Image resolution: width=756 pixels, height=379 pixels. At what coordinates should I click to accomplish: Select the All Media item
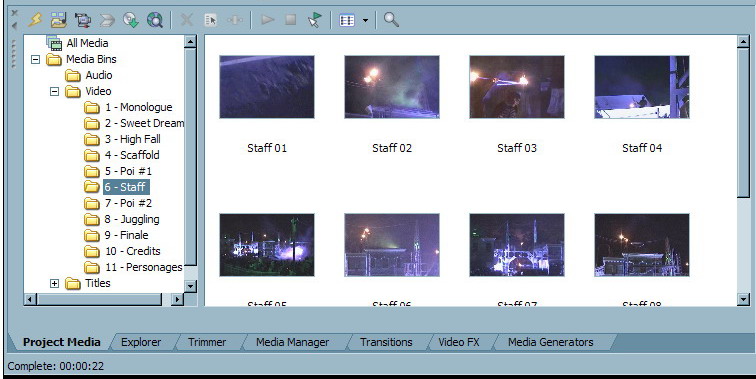point(87,43)
